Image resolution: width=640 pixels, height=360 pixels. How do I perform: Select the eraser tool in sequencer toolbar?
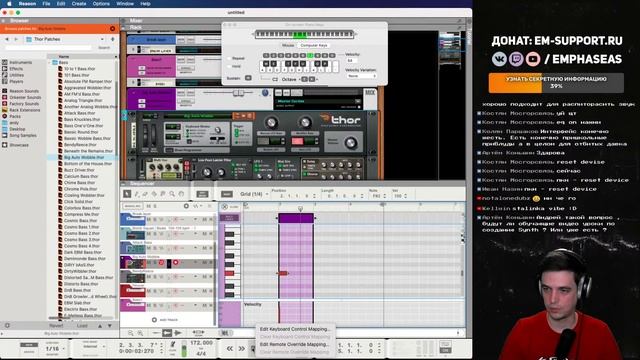[x=145, y=194]
